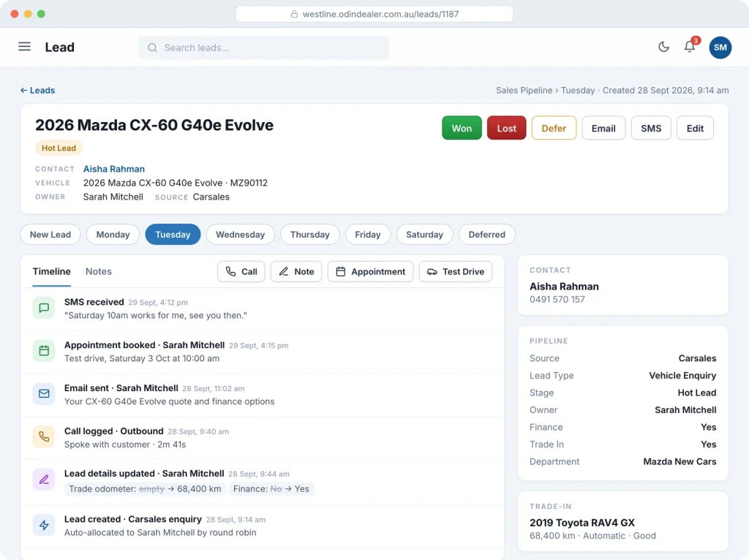Click Lead details updated pencil icon
This screenshot has width=749, height=560.
pyautogui.click(x=44, y=480)
